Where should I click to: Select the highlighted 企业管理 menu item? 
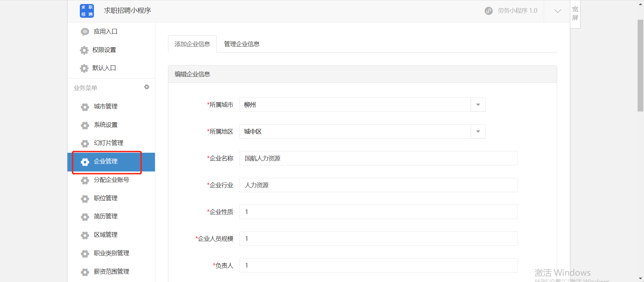111,162
